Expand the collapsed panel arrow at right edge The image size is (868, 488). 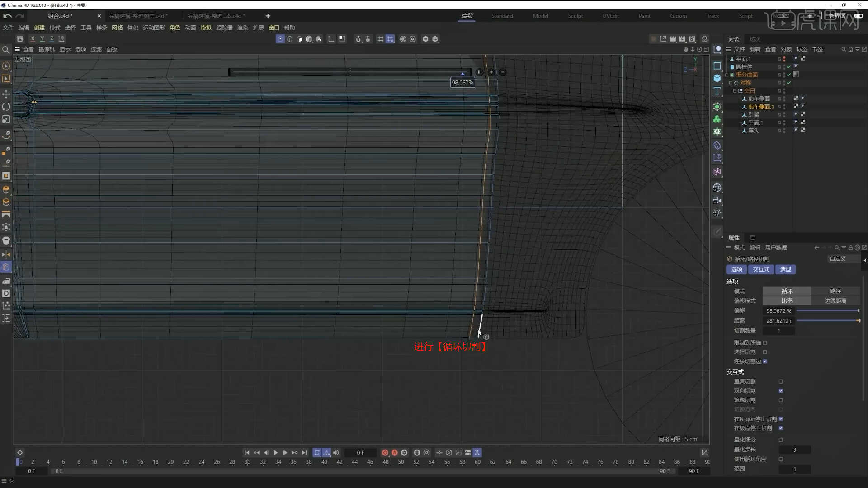click(x=865, y=260)
